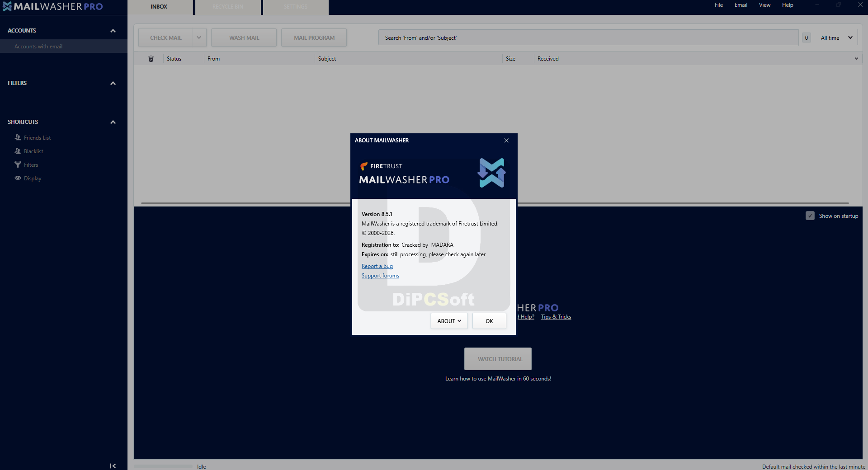Open the Help menu
This screenshot has height=470, width=868.
point(788,5)
